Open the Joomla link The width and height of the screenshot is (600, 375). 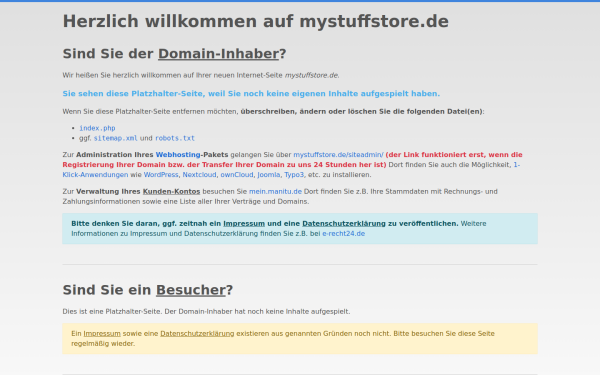coord(269,174)
